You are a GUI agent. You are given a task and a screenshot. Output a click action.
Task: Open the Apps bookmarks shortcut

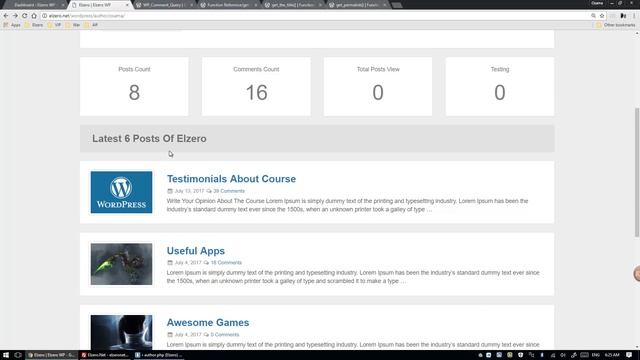[12, 25]
